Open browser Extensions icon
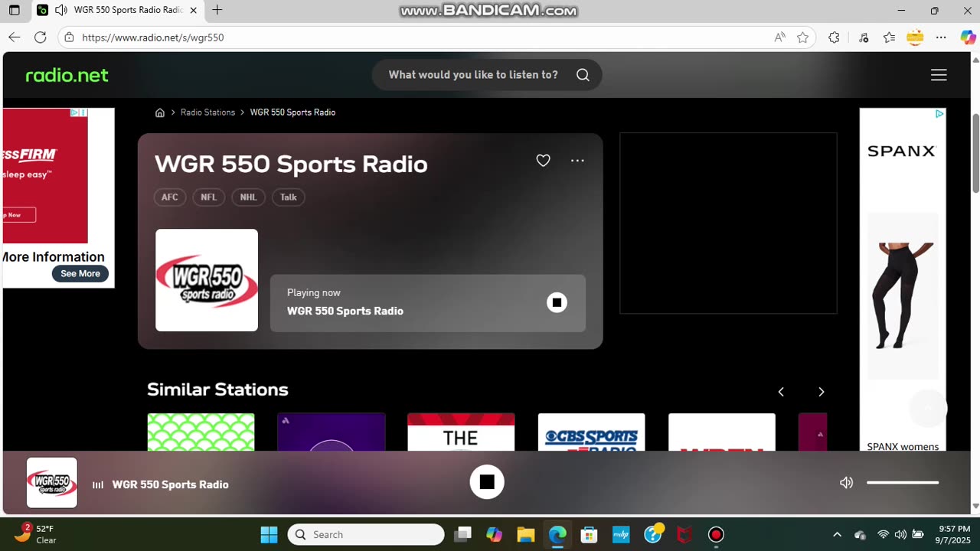Viewport: 980px width, 551px height. (834, 37)
